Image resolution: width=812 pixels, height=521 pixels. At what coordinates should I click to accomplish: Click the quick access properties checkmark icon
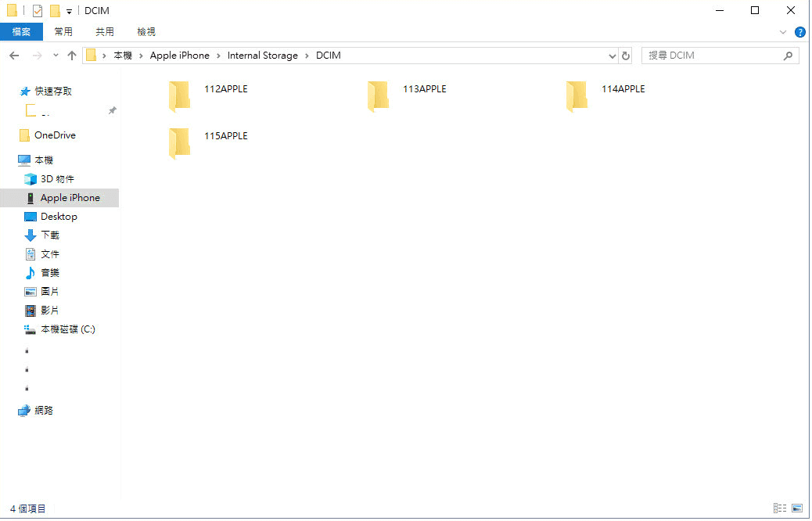click(38, 11)
